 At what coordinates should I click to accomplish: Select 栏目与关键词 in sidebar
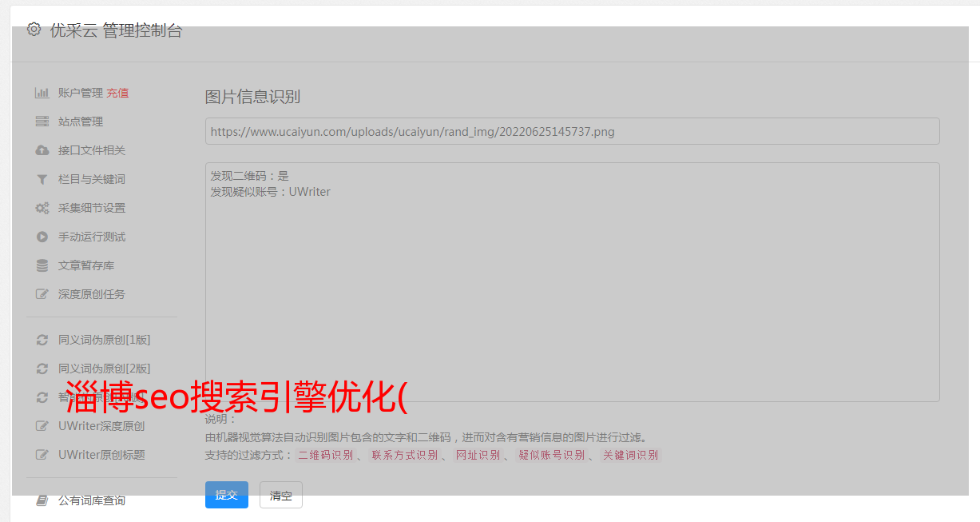(x=92, y=179)
